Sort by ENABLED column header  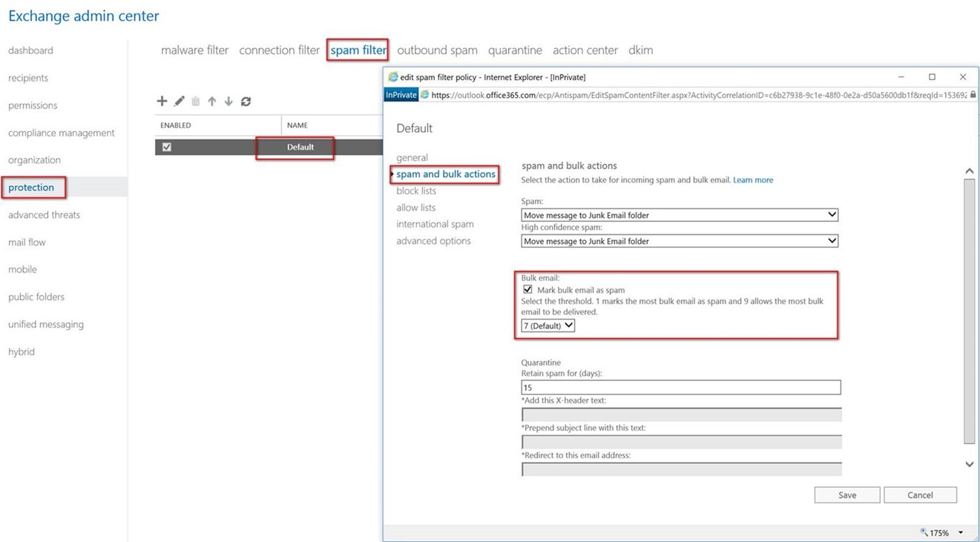coord(176,125)
